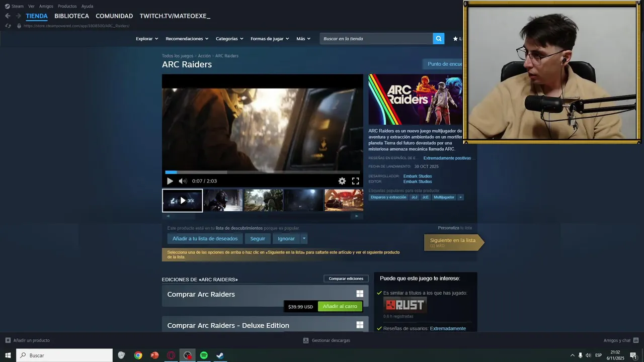Focus the Buscar en la tienda field
Screen dimensions: 644x362
(x=376, y=39)
